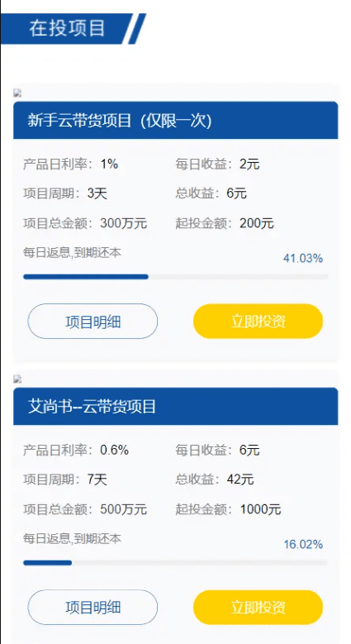Click 每日收益 6元 in 艾尚书 card

[217, 451]
